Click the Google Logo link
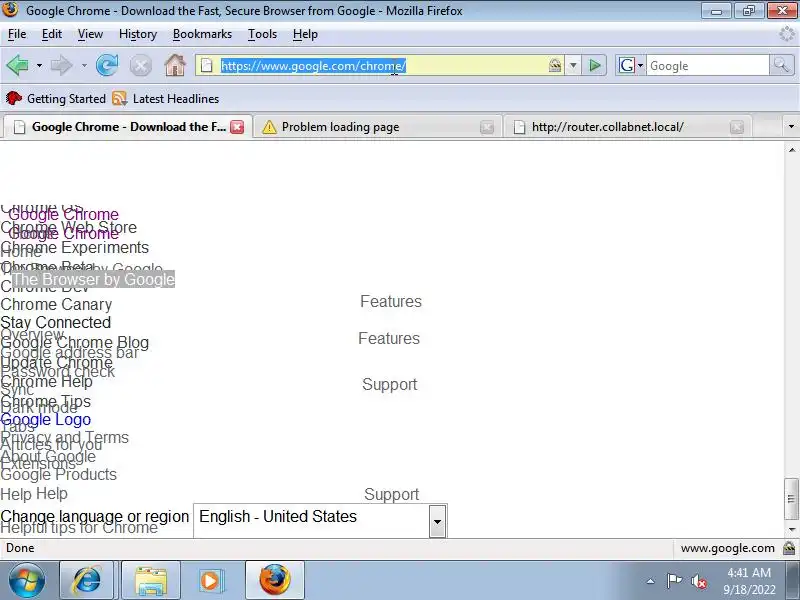Screen dimensions: 800x600 45,419
